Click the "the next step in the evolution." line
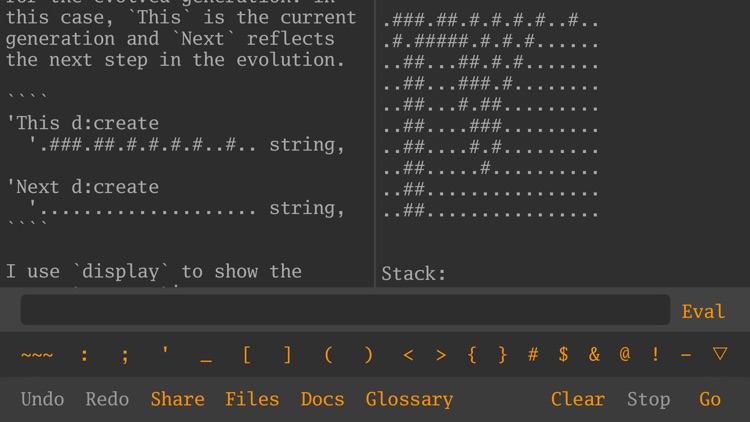The width and height of the screenshot is (750, 422). [175, 60]
